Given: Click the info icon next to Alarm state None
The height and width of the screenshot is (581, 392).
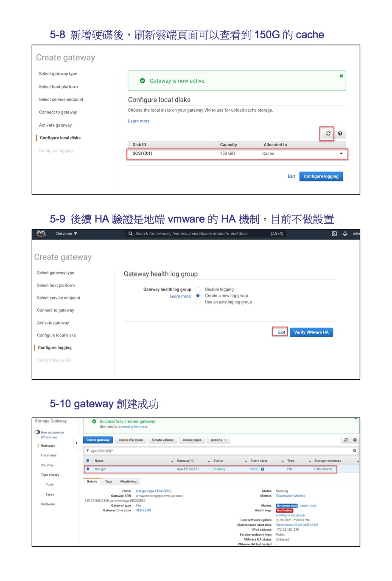Looking at the screenshot, I should pyautogui.click(x=263, y=469).
